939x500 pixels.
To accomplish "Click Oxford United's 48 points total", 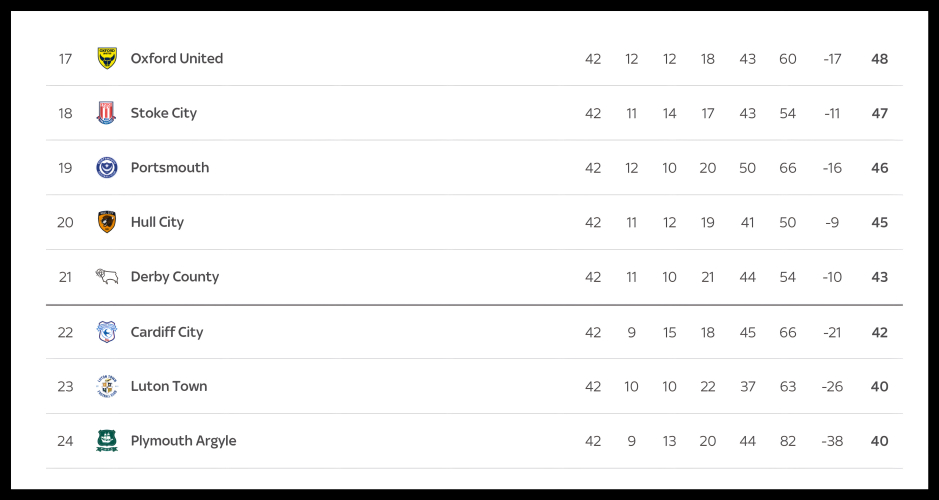I will click(879, 59).
